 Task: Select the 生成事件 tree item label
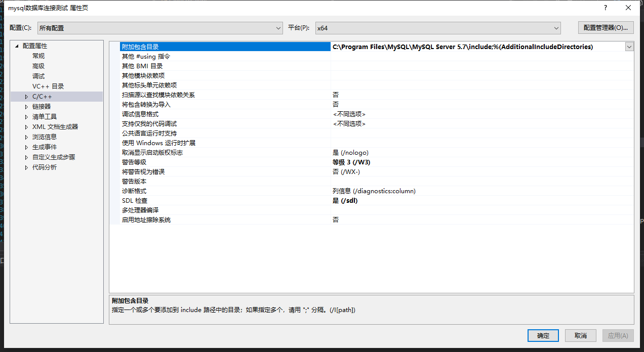tap(45, 147)
